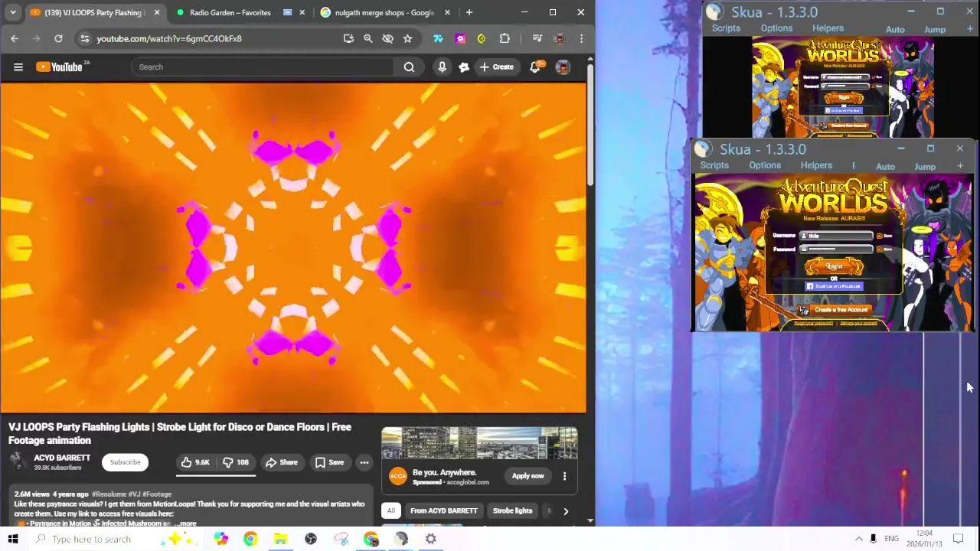
Task: Open Copilot icon on taskbar
Action: tap(220, 539)
